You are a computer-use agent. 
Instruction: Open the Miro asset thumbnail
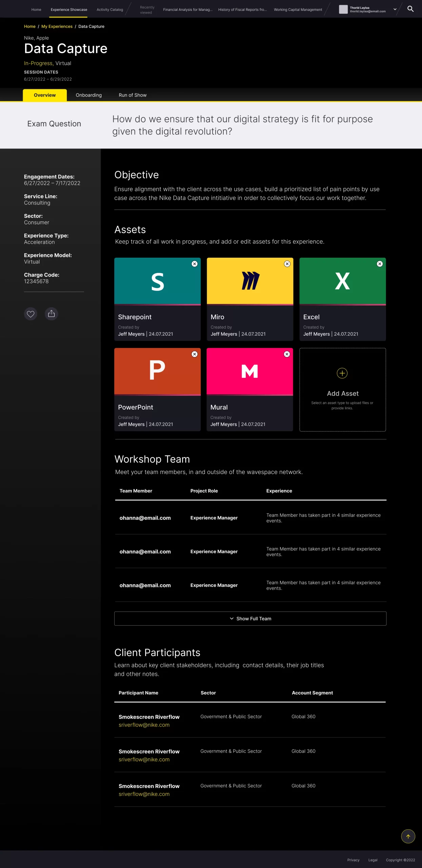[250, 281]
